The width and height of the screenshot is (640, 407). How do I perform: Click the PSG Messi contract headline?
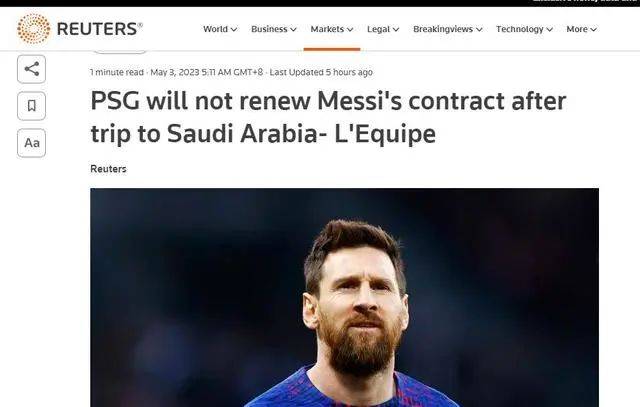(328, 117)
